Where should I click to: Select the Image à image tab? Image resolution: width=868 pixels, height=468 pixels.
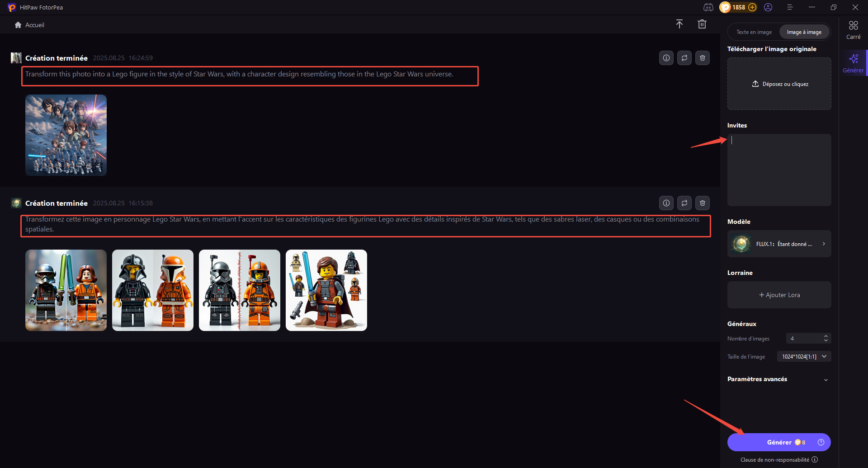804,32
